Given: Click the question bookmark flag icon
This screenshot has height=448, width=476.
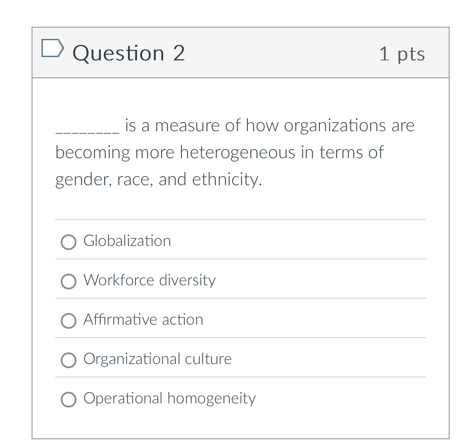Looking at the screenshot, I should click(53, 48).
